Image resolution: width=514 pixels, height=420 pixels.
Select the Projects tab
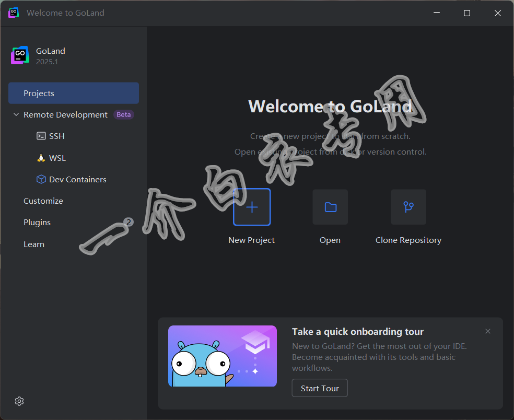coord(74,93)
